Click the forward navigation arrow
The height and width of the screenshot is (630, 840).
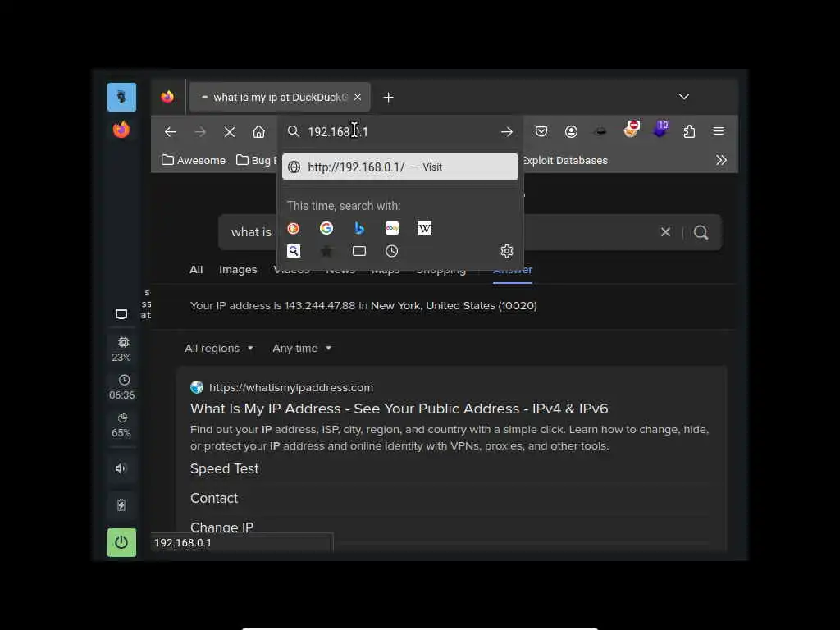200,132
